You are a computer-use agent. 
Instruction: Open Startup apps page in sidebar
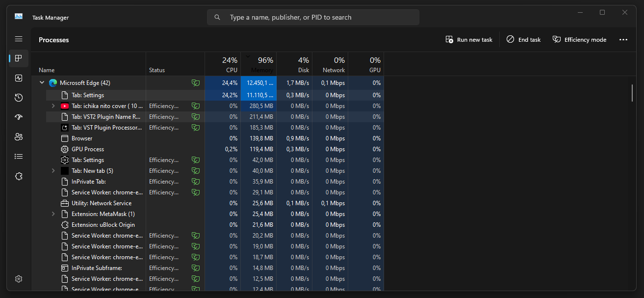[x=19, y=117]
